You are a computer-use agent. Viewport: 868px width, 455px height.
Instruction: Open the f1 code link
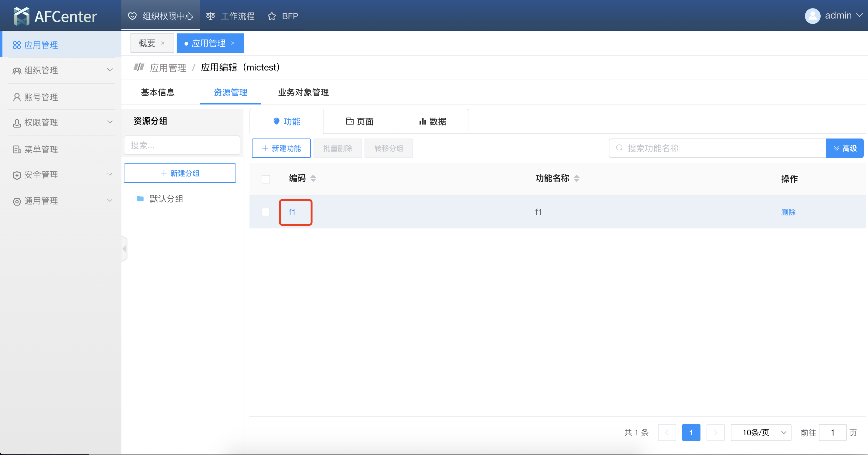coord(292,212)
